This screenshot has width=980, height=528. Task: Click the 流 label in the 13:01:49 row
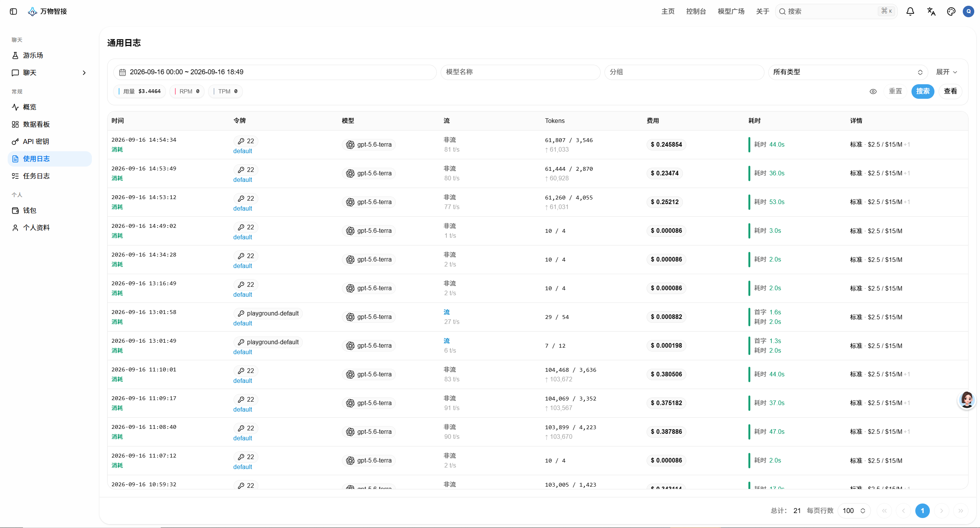click(447, 341)
